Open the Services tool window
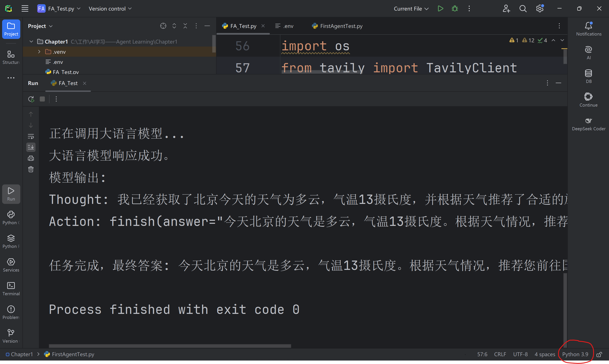Viewport: 609px width, 364px height. 11,265
